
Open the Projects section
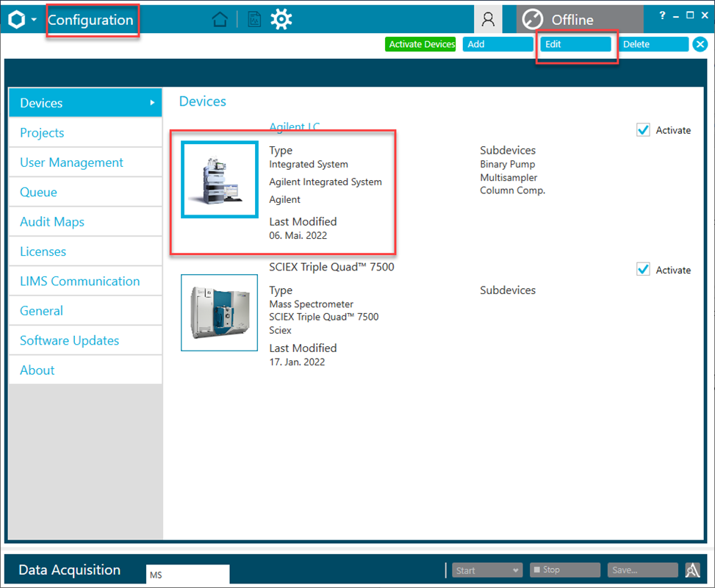click(85, 133)
